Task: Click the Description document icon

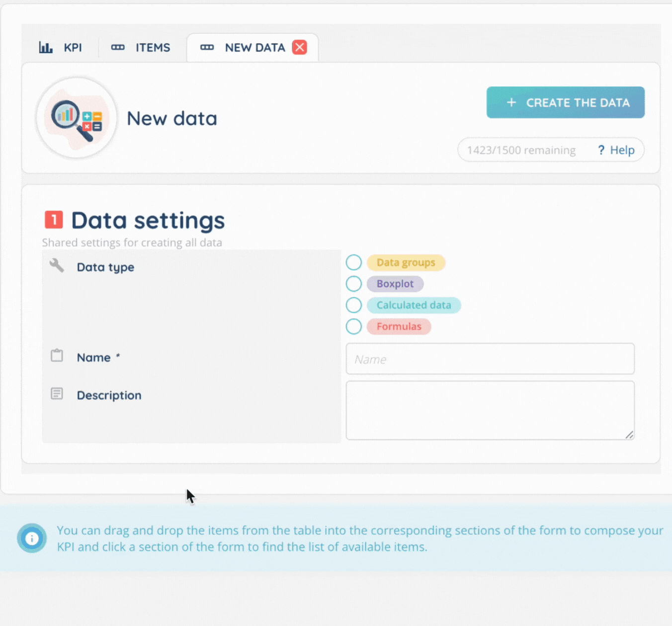Action: click(x=57, y=394)
